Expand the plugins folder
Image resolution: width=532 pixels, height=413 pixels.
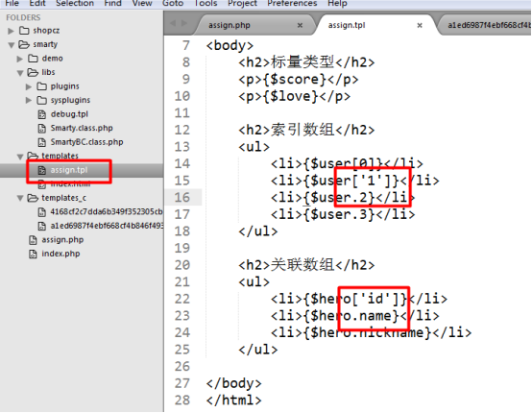tap(29, 86)
